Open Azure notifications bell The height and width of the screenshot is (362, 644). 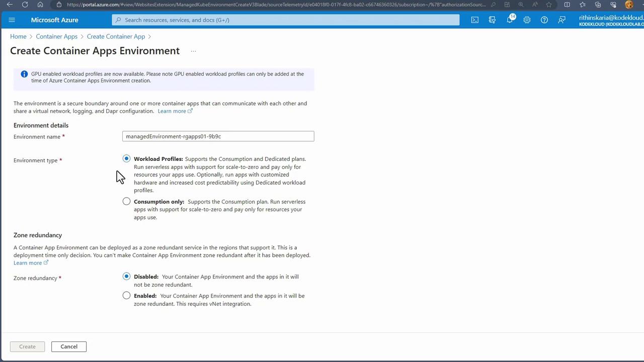coord(510,20)
